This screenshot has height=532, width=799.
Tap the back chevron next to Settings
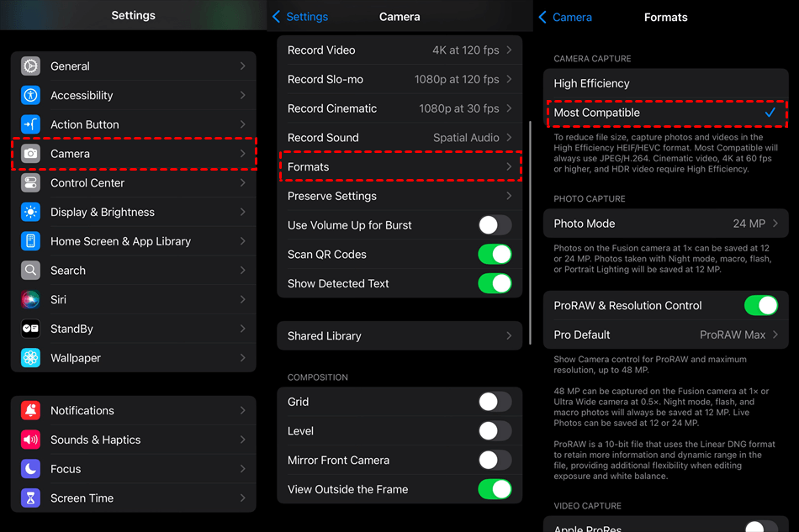pyautogui.click(x=276, y=17)
